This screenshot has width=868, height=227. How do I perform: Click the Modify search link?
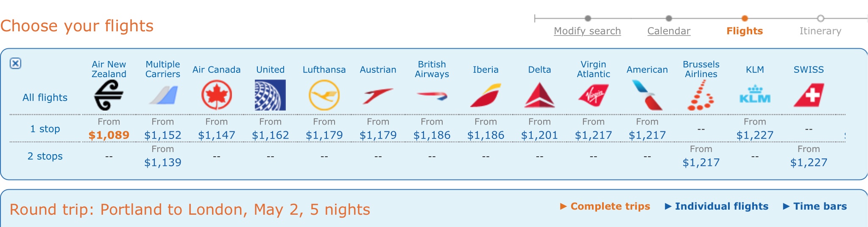point(587,31)
